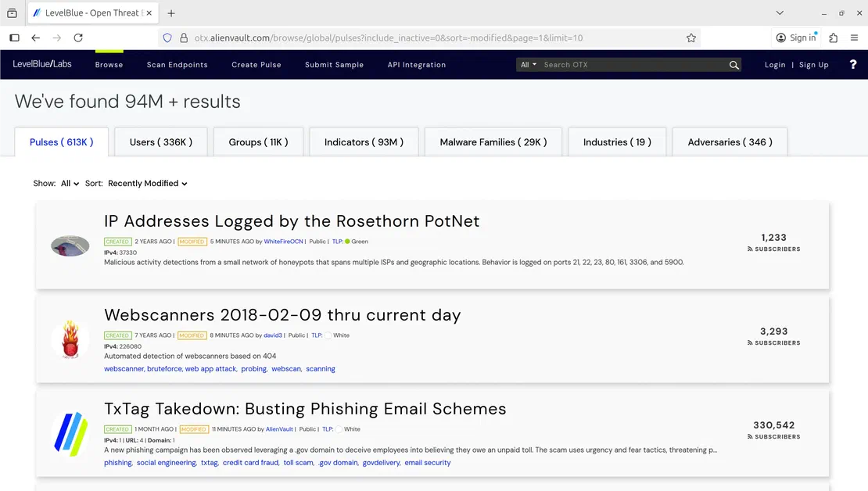This screenshot has width=868, height=491.
Task: Click the credit card fraud tag
Action: tap(250, 463)
